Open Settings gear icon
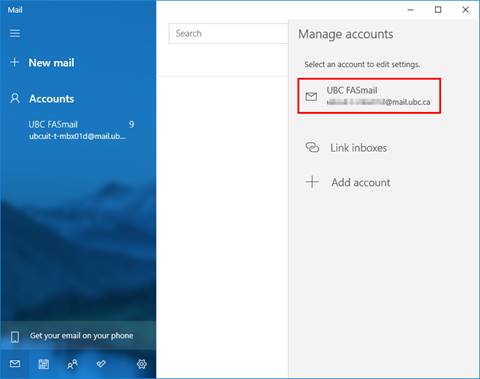This screenshot has width=480, height=379. point(142,364)
